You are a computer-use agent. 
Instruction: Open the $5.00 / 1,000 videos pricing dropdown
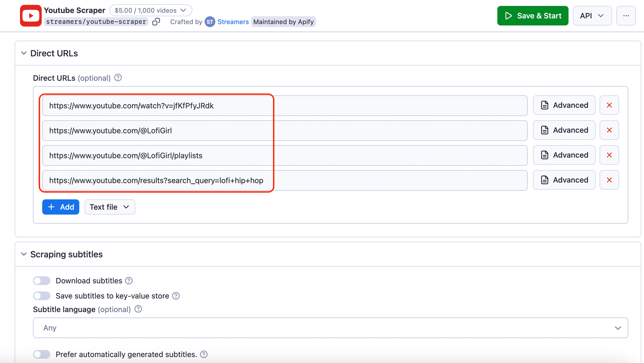click(151, 10)
